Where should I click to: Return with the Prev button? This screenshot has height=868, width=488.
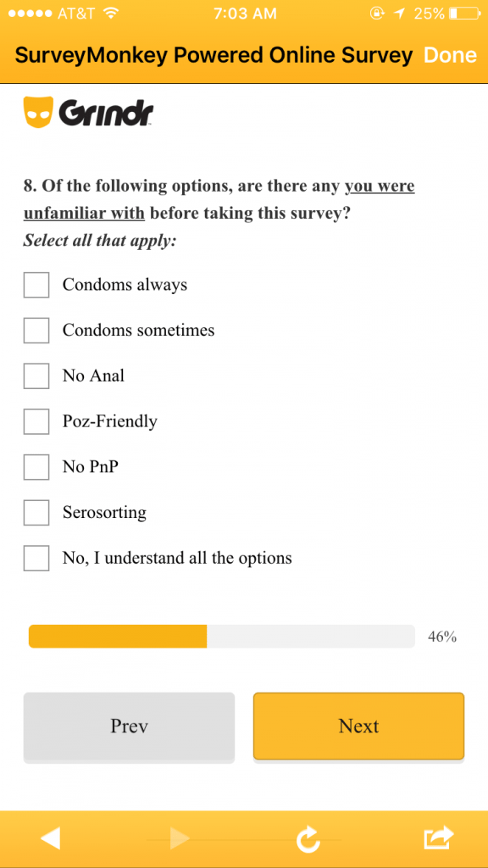click(x=129, y=726)
